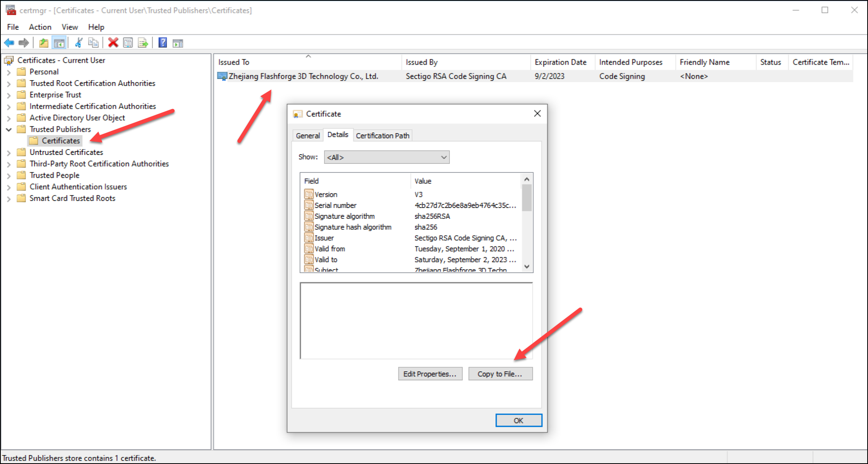Viewport: 868px width, 464px height.
Task: Toggle Show/Hide Console Tree icon
Action: pos(59,43)
